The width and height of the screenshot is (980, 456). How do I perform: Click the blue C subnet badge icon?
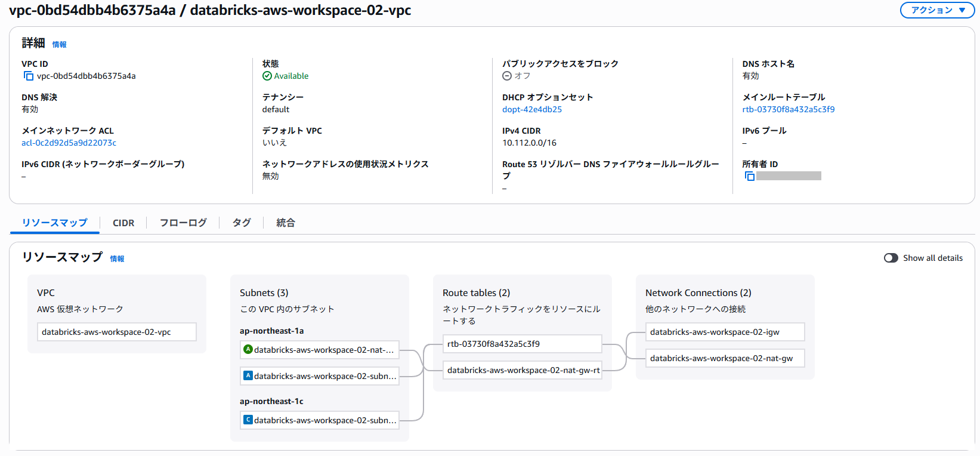click(248, 420)
